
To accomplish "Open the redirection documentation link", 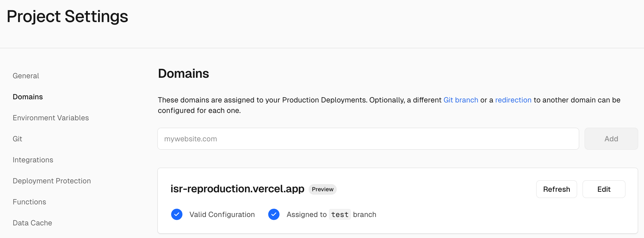I will (513, 100).
